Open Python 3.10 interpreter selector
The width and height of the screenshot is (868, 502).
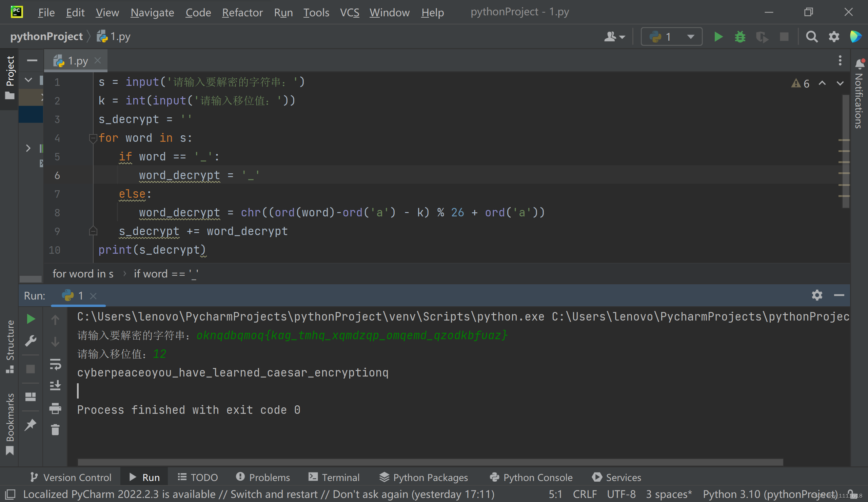coord(770,494)
